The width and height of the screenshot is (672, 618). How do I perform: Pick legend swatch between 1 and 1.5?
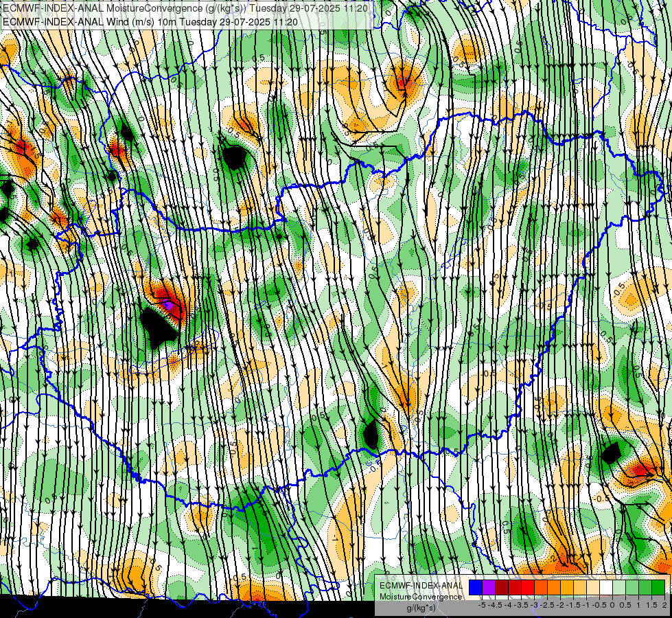pyautogui.click(x=645, y=587)
